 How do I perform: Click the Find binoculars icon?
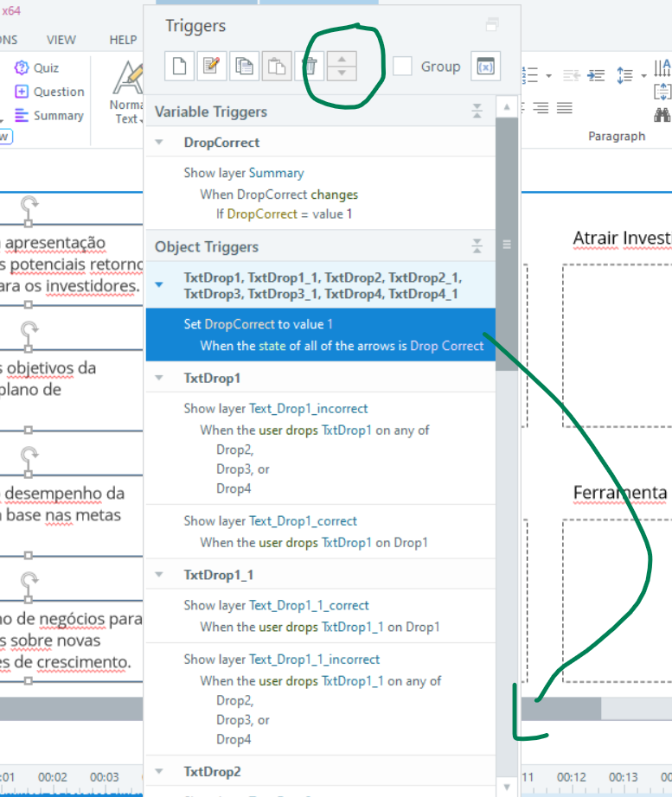(x=662, y=114)
